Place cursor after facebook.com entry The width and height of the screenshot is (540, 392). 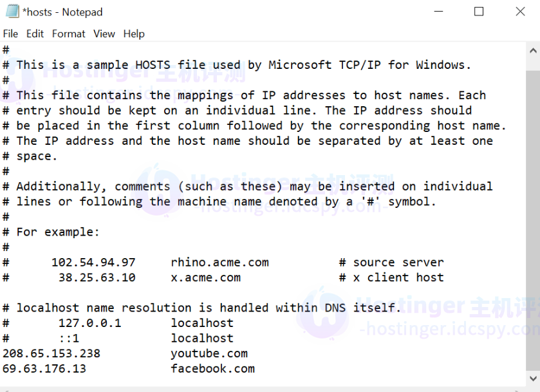(x=256, y=369)
